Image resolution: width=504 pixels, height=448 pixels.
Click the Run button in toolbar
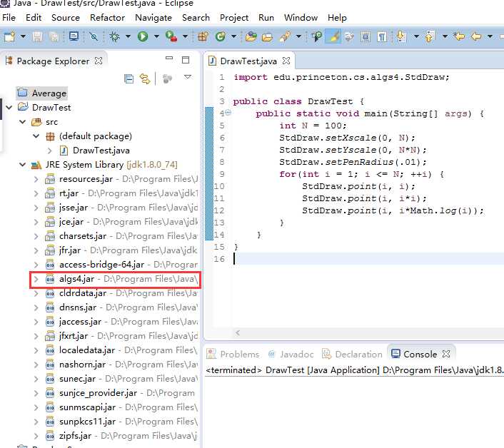pos(143,36)
